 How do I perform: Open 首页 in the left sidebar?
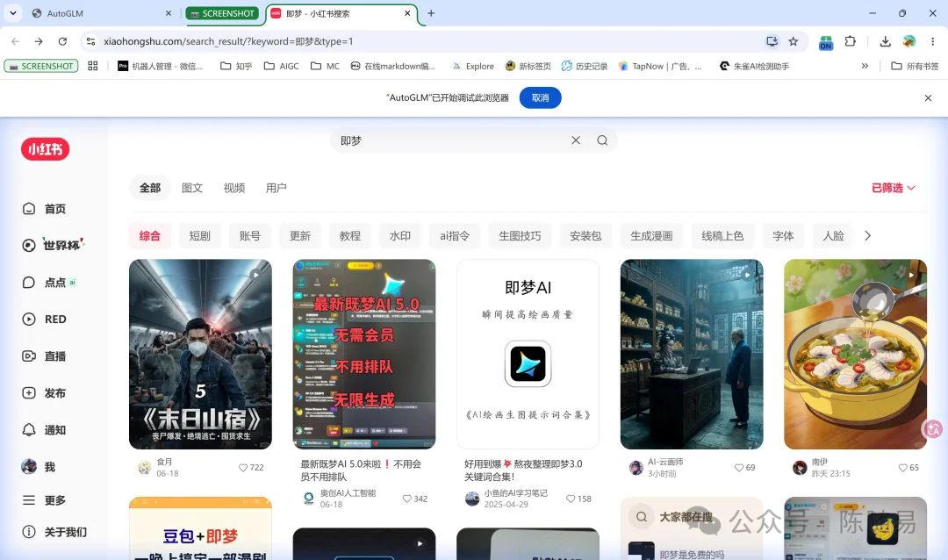pyautogui.click(x=44, y=209)
